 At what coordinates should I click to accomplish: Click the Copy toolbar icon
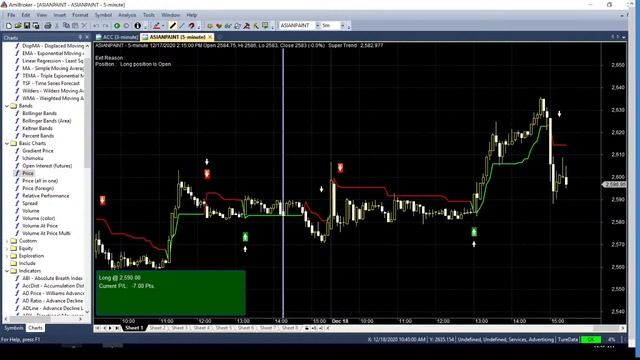pos(66,26)
